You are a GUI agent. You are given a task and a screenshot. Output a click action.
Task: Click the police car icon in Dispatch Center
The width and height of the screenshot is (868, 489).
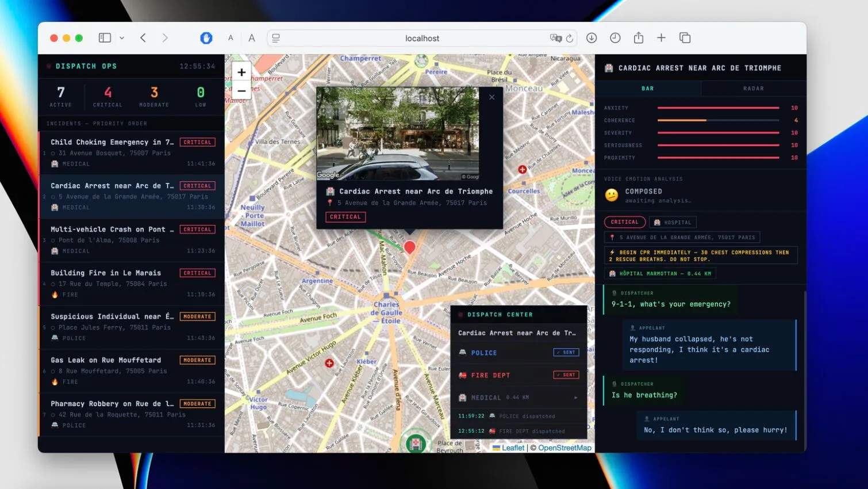462,352
